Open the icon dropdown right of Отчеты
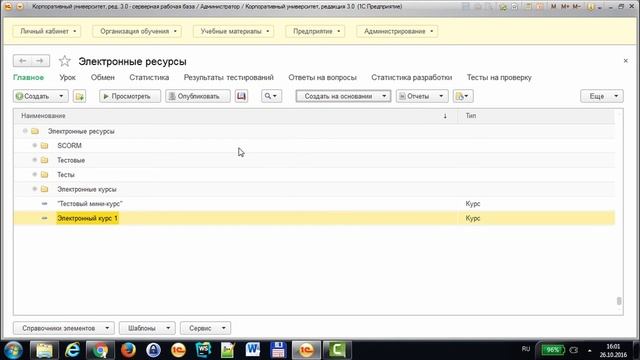This screenshot has height=360, width=640. coord(463,96)
